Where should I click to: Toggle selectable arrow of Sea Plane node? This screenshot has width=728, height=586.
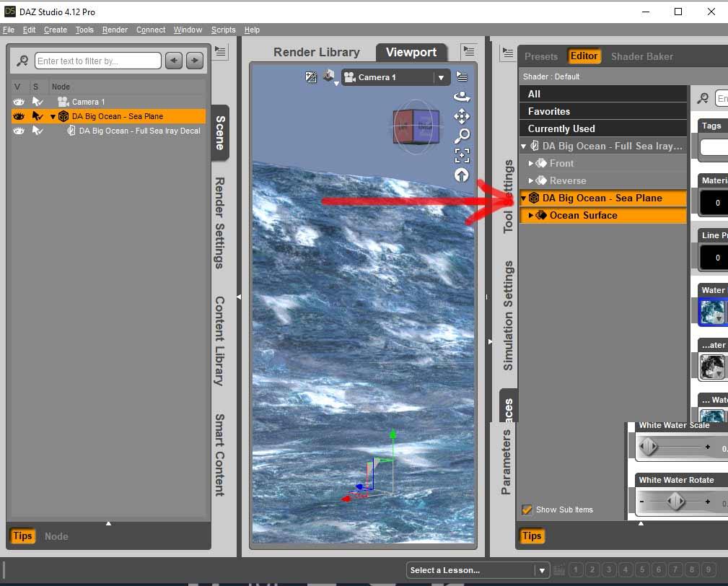click(x=37, y=116)
